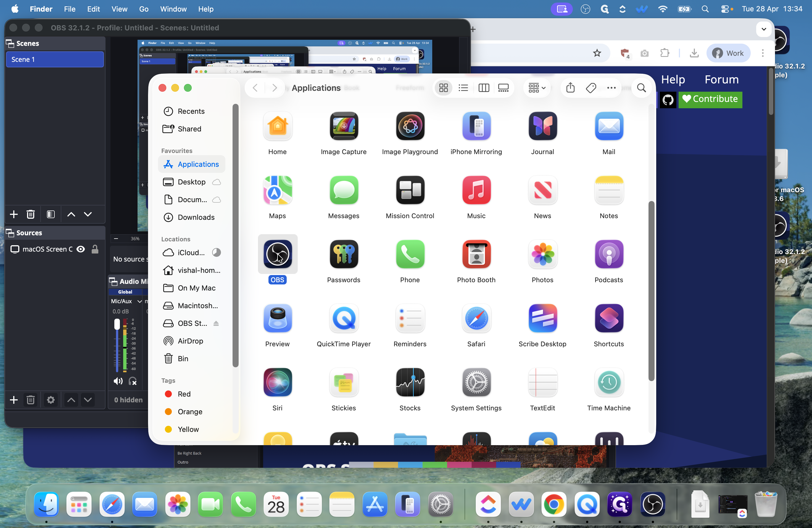Open search in the Finder window

641,88
